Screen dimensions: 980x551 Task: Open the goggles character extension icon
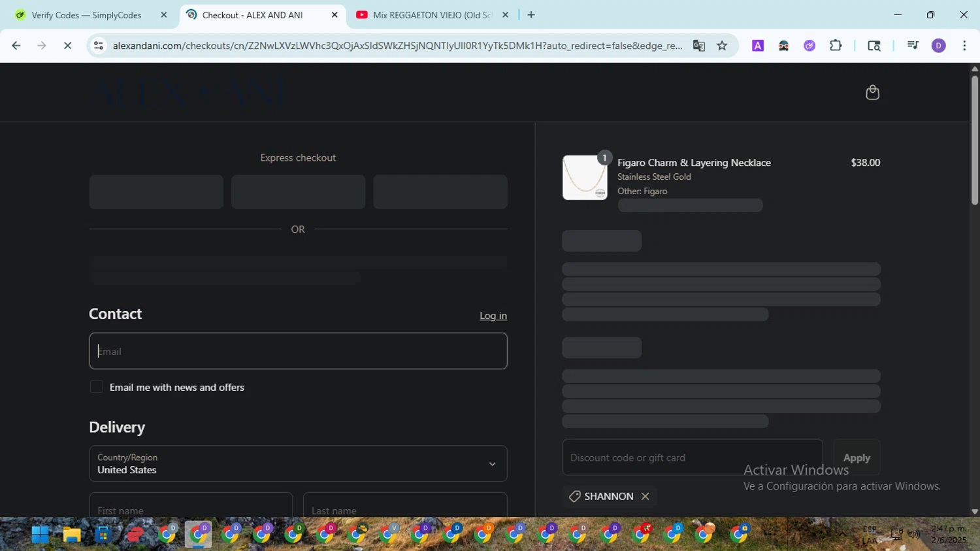(x=783, y=46)
